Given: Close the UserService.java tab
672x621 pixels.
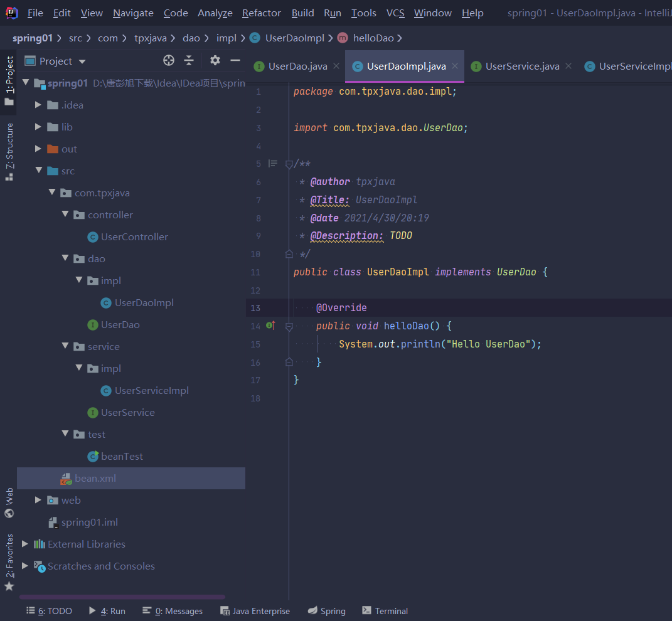Looking at the screenshot, I should point(568,66).
